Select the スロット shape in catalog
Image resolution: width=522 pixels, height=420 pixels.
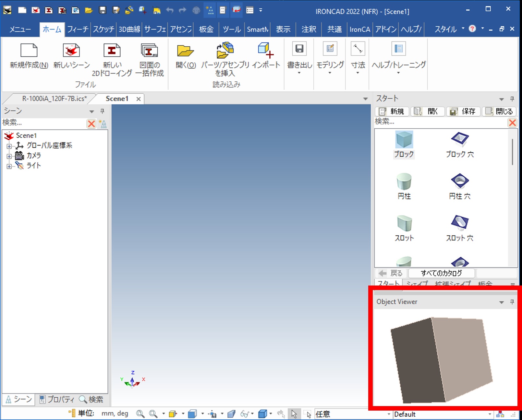(x=404, y=228)
